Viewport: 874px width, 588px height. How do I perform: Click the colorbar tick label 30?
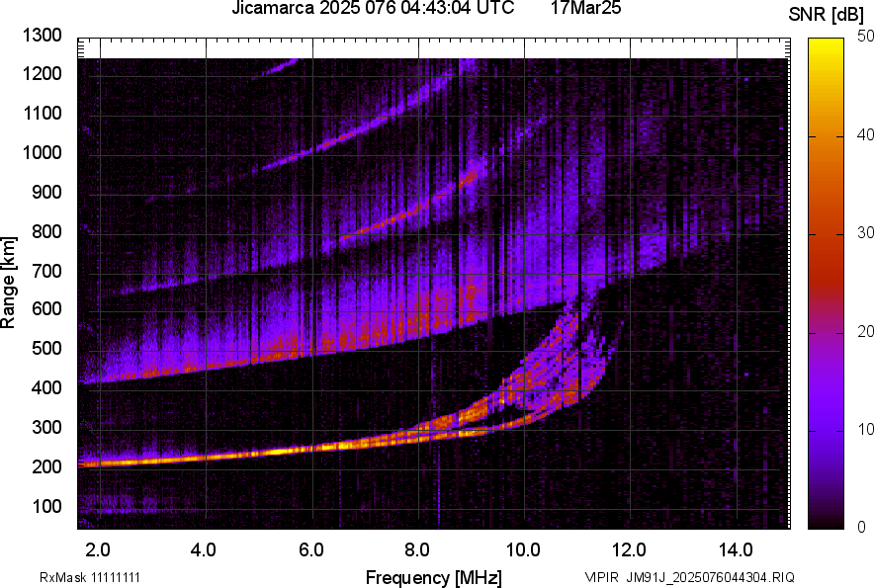[x=865, y=233]
